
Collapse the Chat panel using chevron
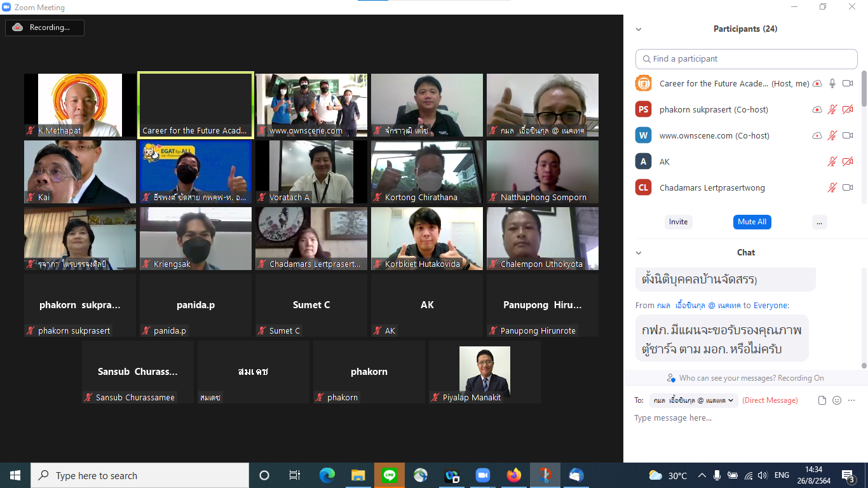[x=639, y=253]
